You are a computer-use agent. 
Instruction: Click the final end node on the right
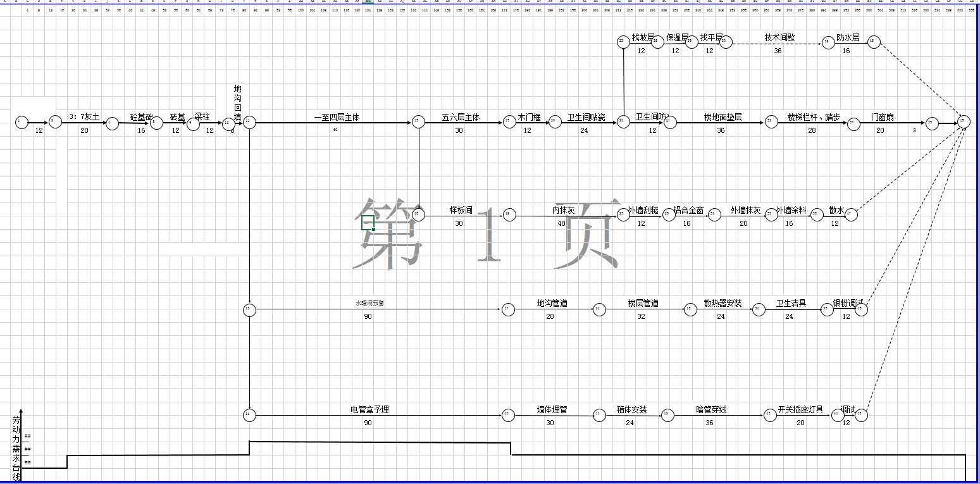pyautogui.click(x=964, y=121)
